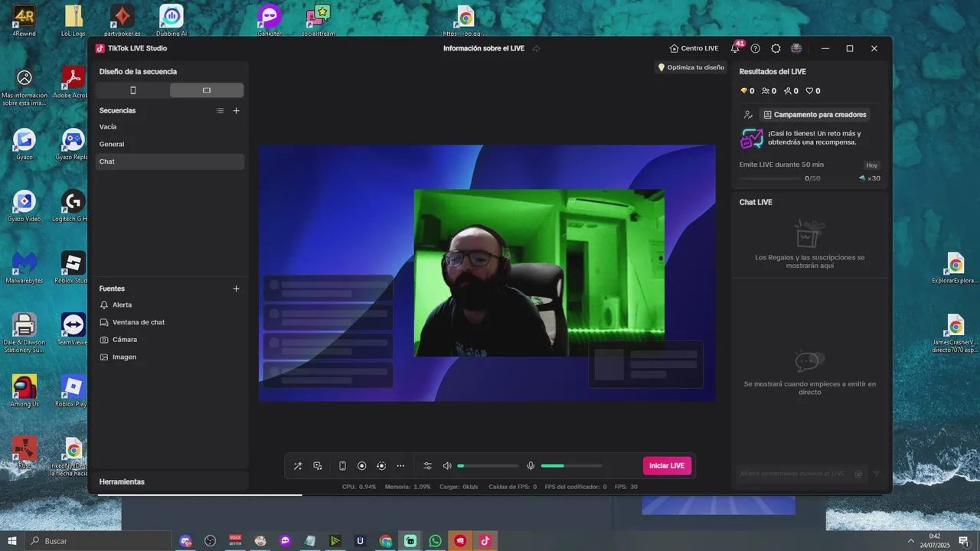Click the record button in bottom toolbar
This screenshot has height=551, width=980.
click(362, 466)
